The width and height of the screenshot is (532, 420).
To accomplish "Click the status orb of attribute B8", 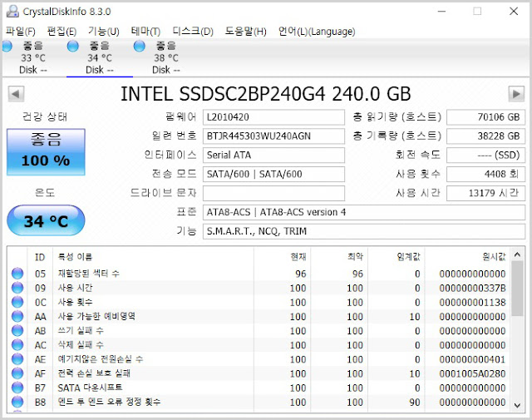I will pyautogui.click(x=17, y=402).
